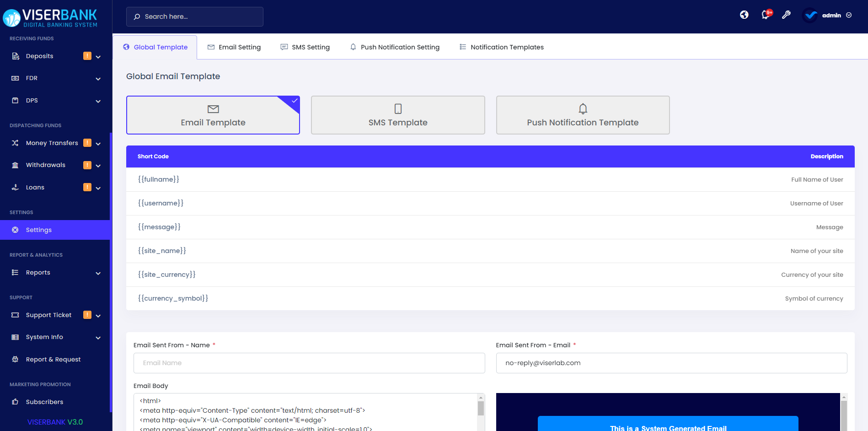868x431 pixels.
Task: Click the search magnifier icon
Action: (136, 16)
